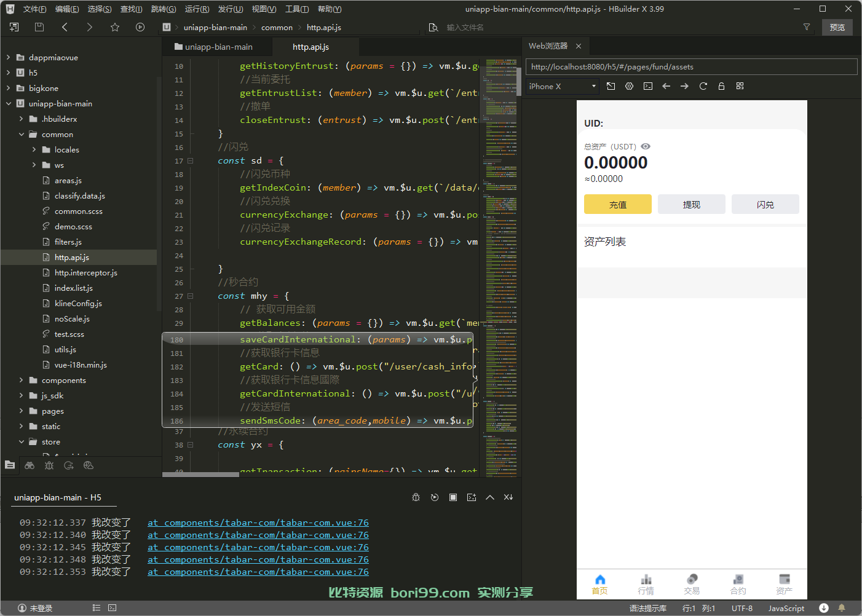Click the bug debug icon in sidebar bottom
862x616 pixels.
[x=49, y=465]
